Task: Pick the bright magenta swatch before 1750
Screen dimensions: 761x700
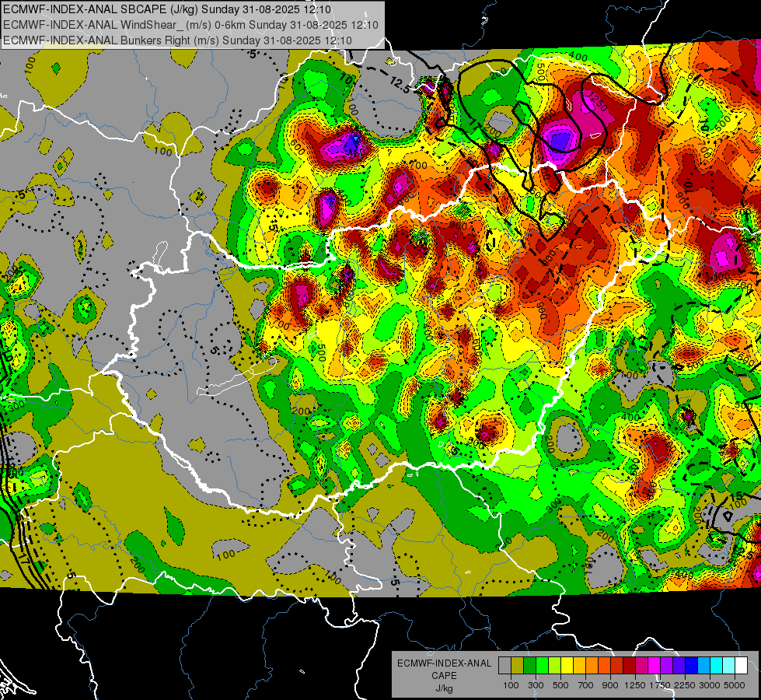Action: pyautogui.click(x=655, y=666)
